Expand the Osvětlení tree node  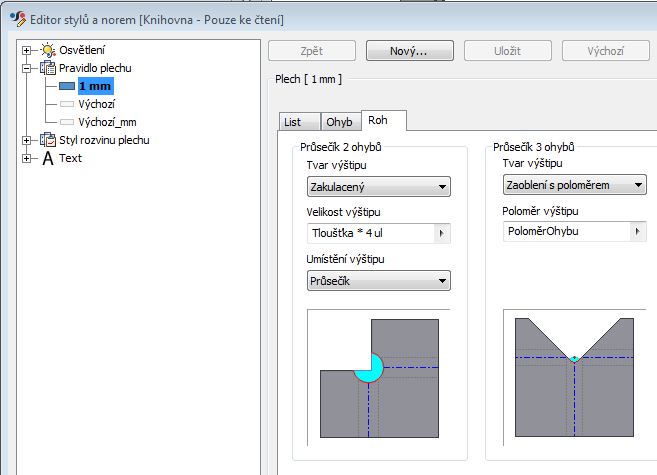(x=27, y=50)
